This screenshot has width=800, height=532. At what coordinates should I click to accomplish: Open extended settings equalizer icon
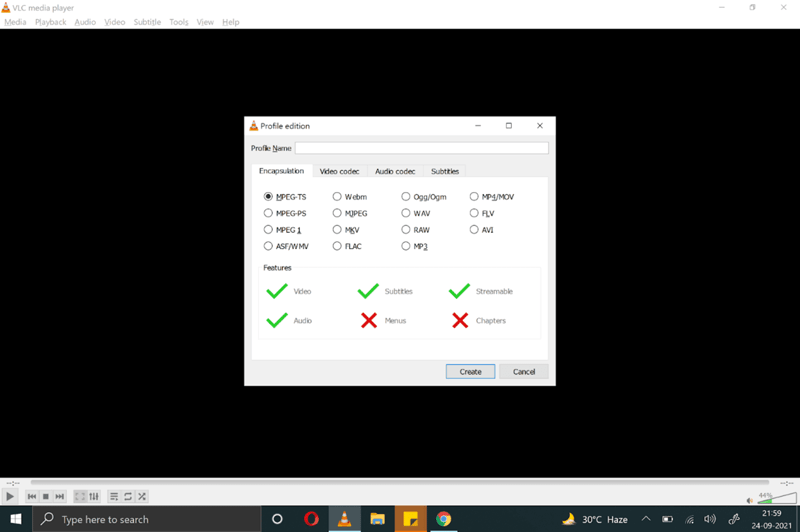[x=94, y=496]
